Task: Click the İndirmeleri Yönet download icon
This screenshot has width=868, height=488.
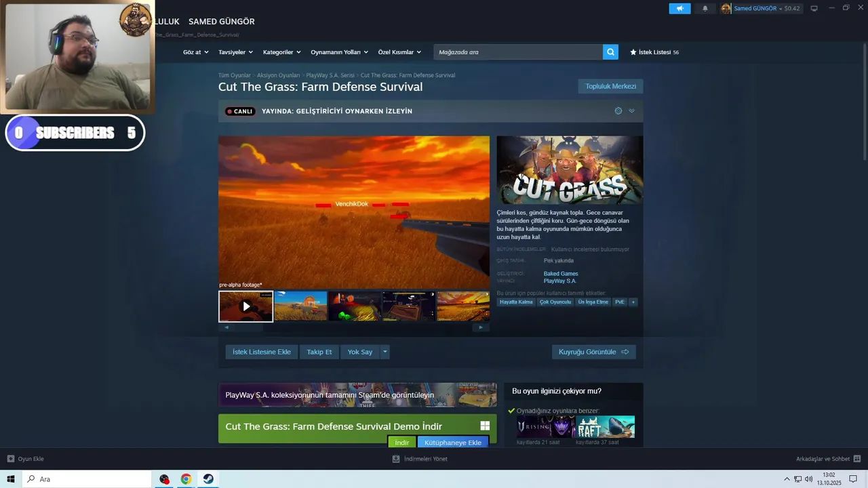Action: coord(396,459)
